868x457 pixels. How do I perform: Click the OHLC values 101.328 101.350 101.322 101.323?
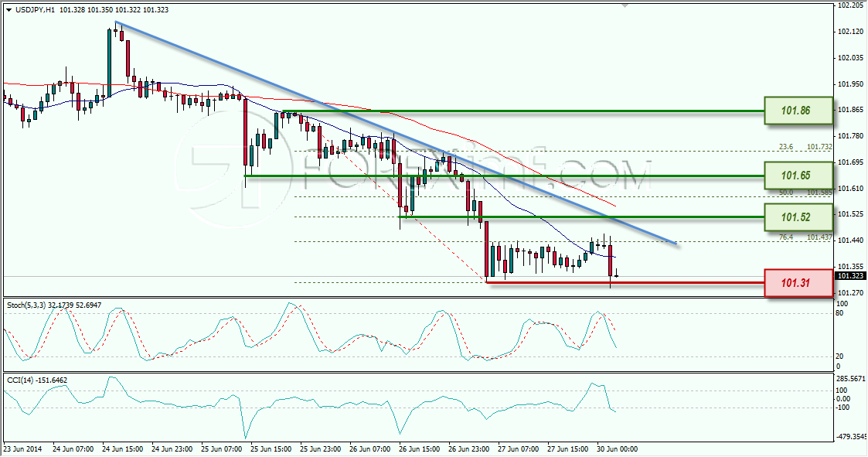point(114,10)
